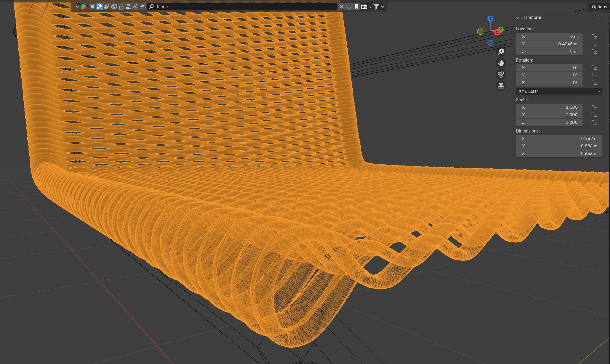Toggle lock for Rotation Z

[594, 83]
